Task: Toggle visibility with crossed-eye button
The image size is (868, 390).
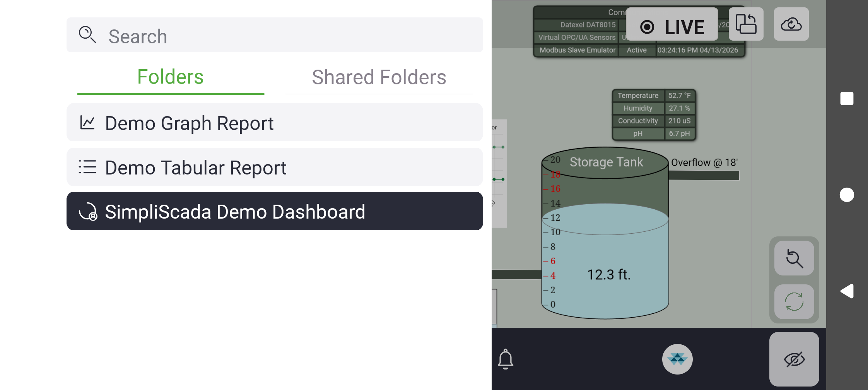Action: click(x=794, y=359)
